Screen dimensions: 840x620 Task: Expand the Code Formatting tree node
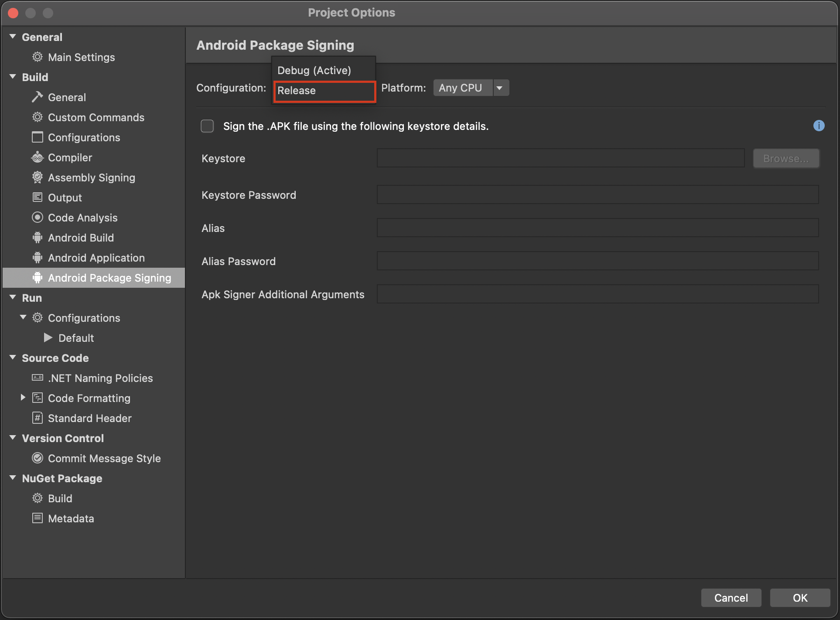point(23,398)
